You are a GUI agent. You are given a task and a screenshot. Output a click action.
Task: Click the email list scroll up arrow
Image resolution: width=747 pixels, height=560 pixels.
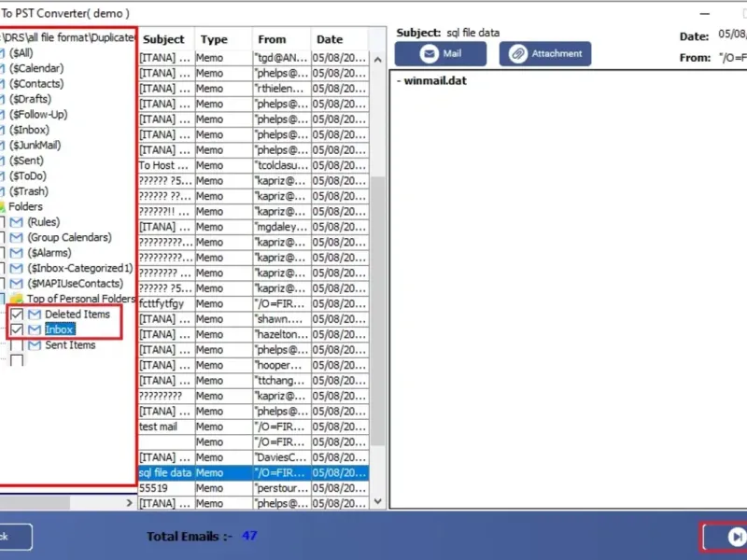[x=378, y=60]
